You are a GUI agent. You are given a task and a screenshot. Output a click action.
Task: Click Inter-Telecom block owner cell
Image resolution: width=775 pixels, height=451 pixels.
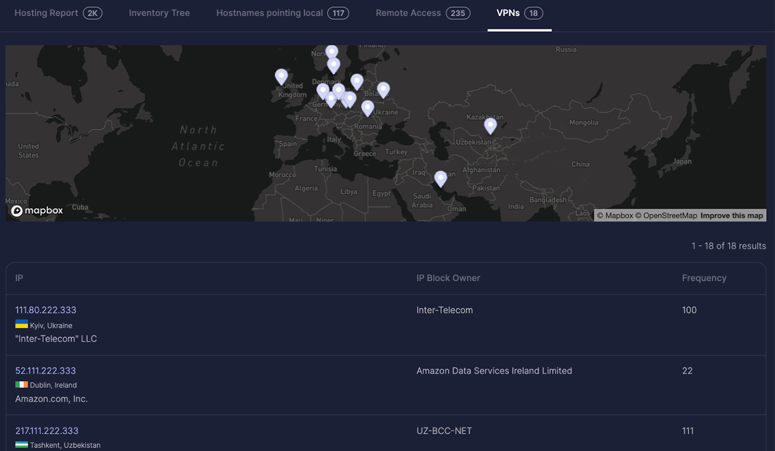[444, 310]
